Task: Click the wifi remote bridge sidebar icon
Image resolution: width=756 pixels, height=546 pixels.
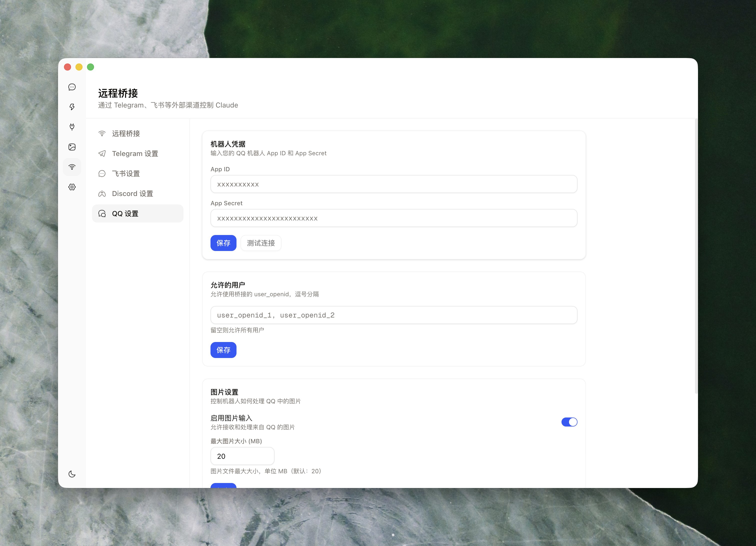Action: [x=72, y=167]
